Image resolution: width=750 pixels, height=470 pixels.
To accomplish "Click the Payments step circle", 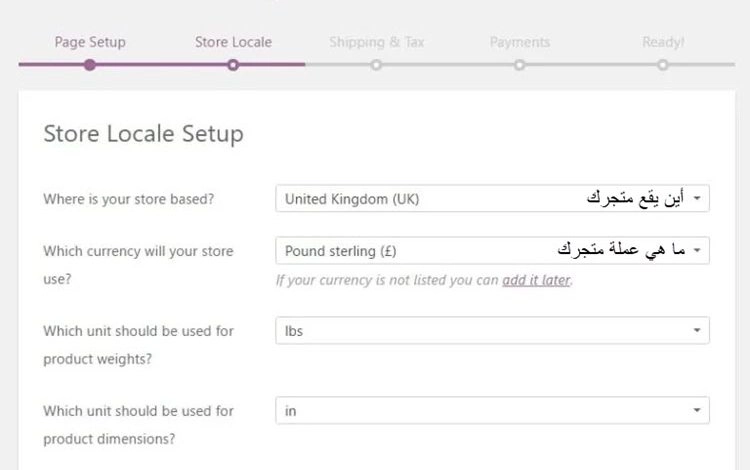I will coord(519,65).
